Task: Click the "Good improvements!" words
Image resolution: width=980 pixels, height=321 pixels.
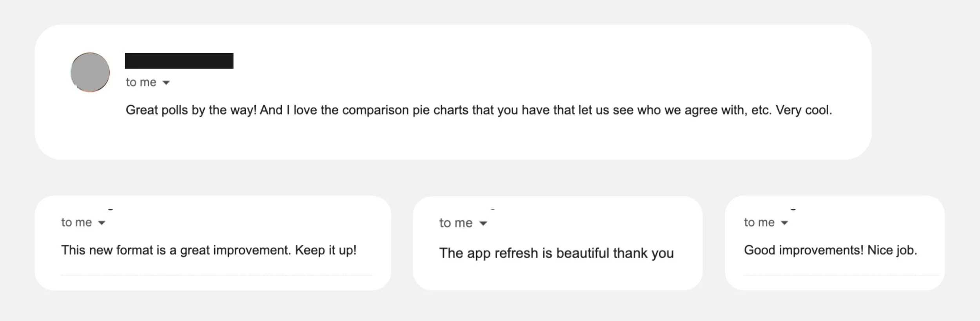Action: [x=804, y=250]
